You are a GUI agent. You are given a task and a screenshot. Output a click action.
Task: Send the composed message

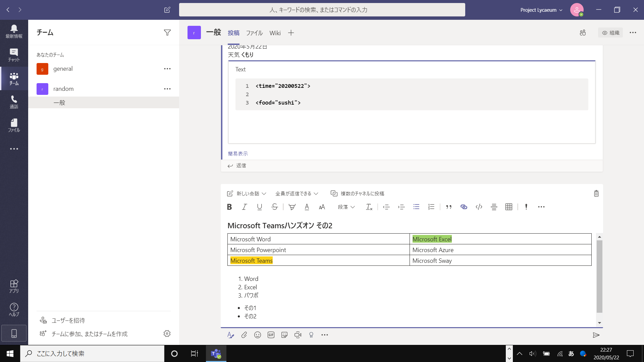(596, 335)
